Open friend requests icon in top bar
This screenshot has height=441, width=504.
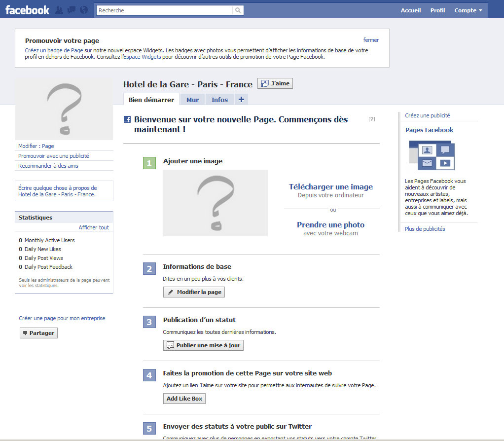click(x=59, y=10)
